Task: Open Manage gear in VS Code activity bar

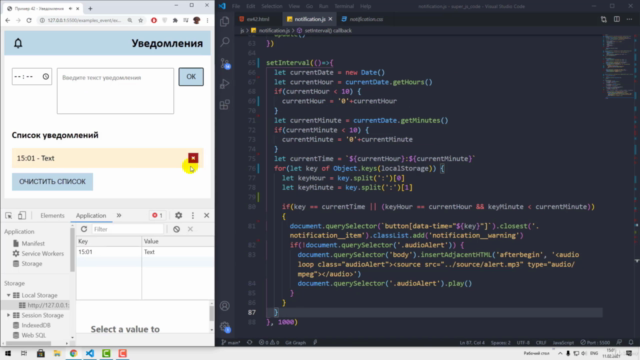Action: click(224, 327)
